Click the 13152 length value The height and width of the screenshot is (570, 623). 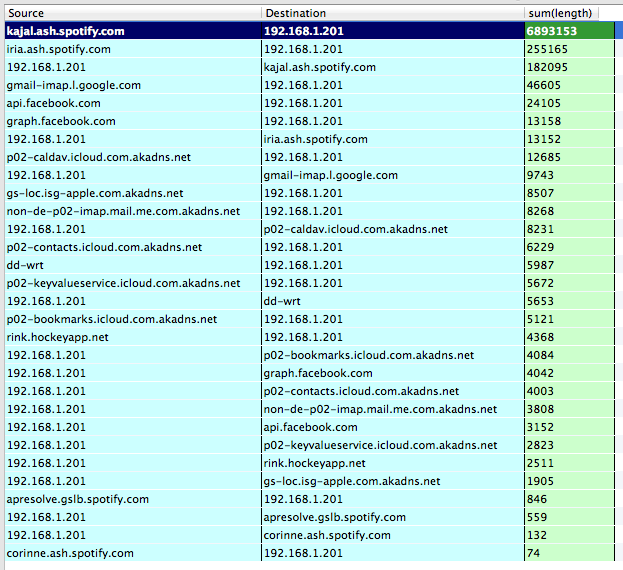pos(544,139)
